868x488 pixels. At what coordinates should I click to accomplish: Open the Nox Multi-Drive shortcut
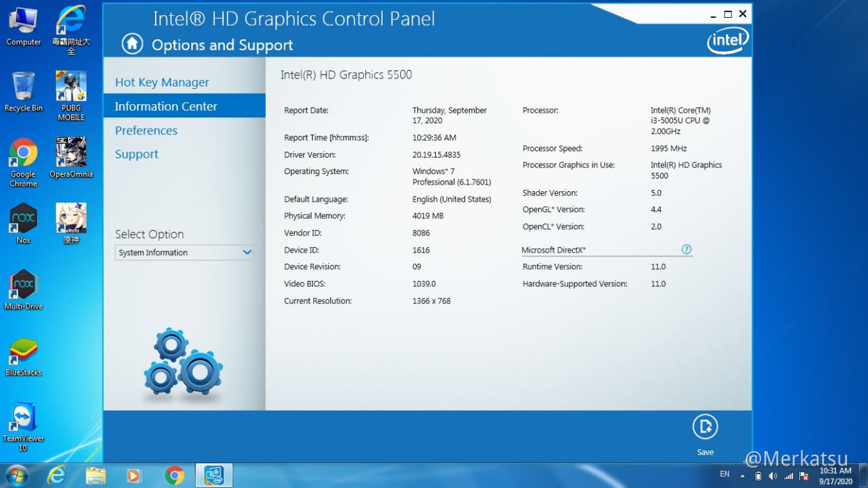point(23,290)
